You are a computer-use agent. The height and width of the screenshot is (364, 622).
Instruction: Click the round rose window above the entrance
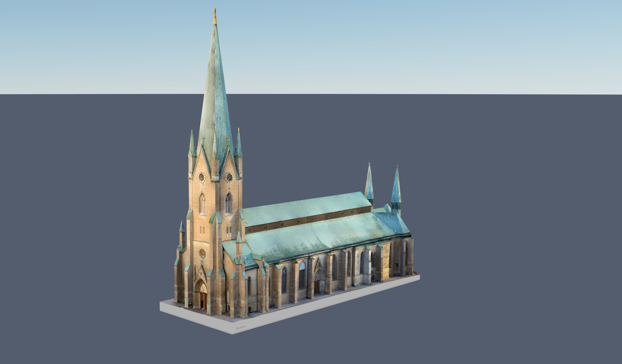click(202, 253)
